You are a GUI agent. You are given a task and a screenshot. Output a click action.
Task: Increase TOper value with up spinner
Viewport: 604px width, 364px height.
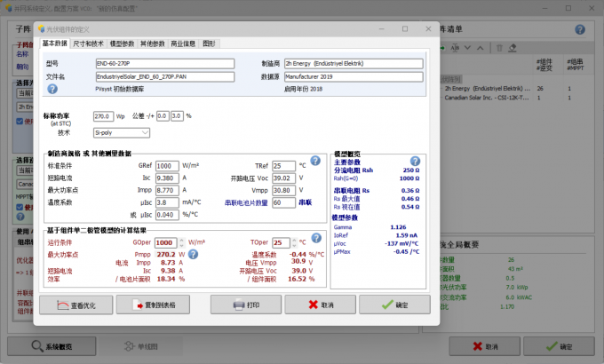pos(294,240)
